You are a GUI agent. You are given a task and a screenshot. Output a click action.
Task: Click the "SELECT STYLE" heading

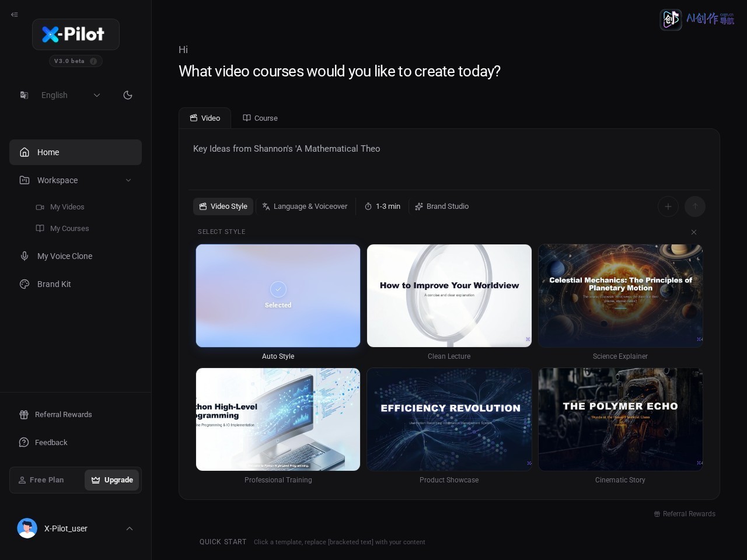(222, 232)
